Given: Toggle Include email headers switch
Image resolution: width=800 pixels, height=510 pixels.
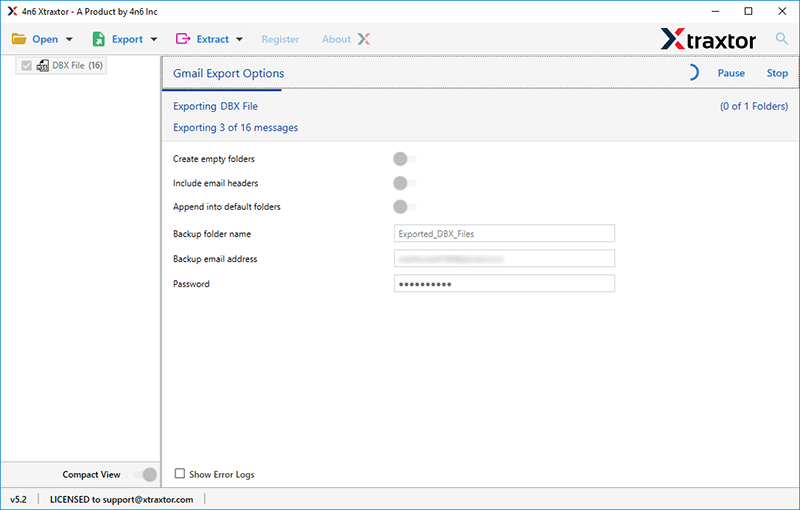Looking at the screenshot, I should point(405,183).
